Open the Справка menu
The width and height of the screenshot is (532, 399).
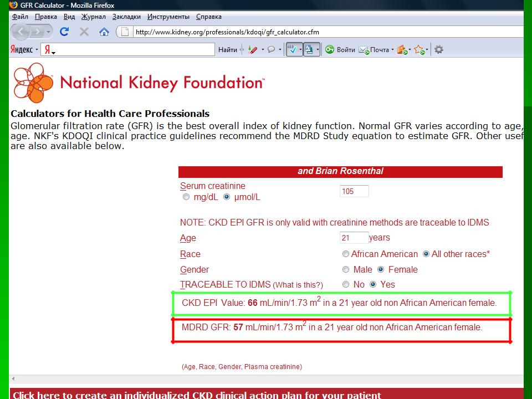[209, 17]
